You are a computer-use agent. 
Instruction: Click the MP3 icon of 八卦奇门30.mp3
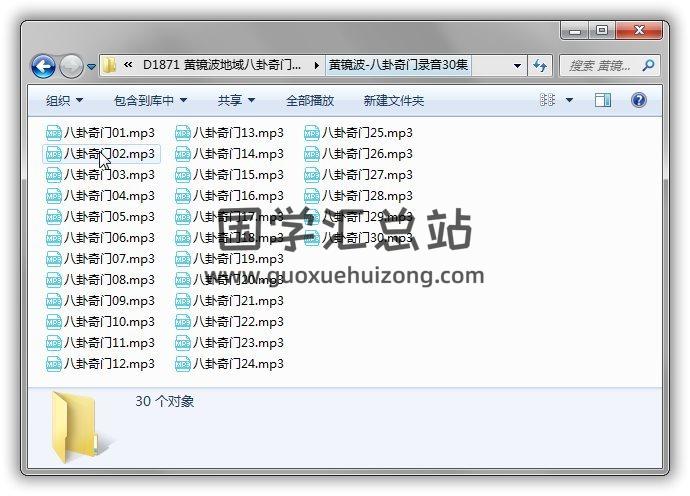click(312, 238)
